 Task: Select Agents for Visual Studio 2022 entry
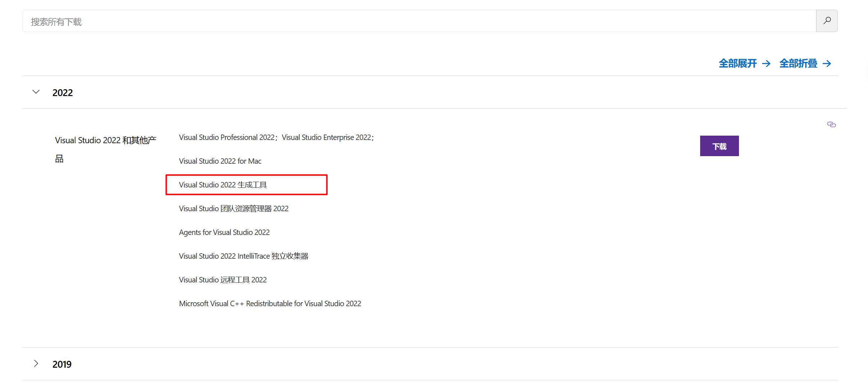click(x=224, y=232)
